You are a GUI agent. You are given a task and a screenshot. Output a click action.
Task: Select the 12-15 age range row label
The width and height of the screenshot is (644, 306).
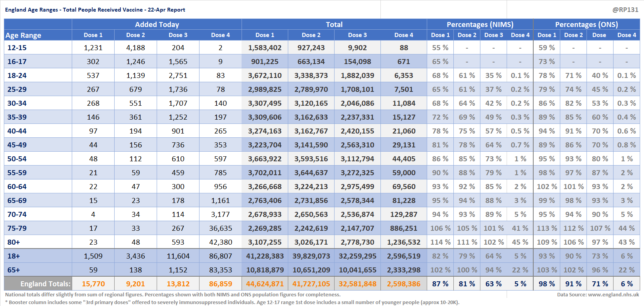point(17,48)
